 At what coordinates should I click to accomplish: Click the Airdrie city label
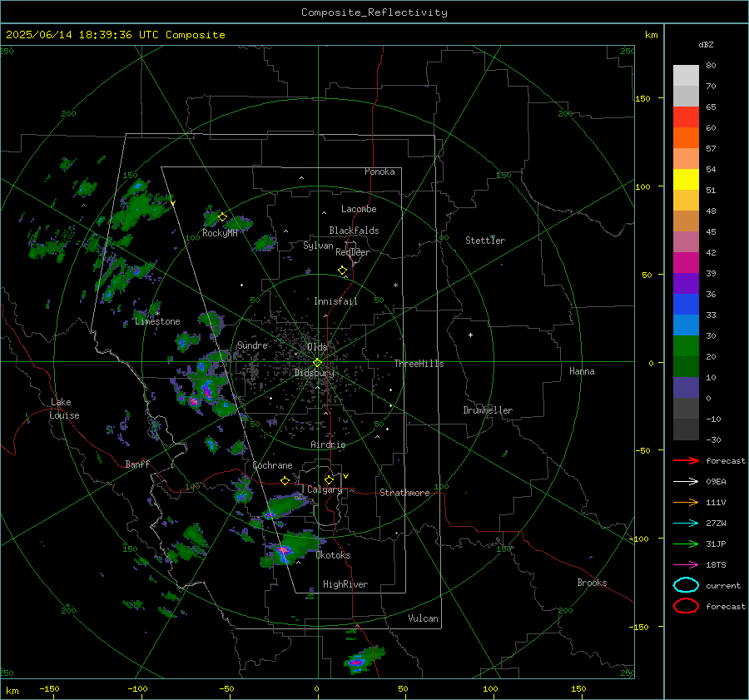tap(328, 444)
